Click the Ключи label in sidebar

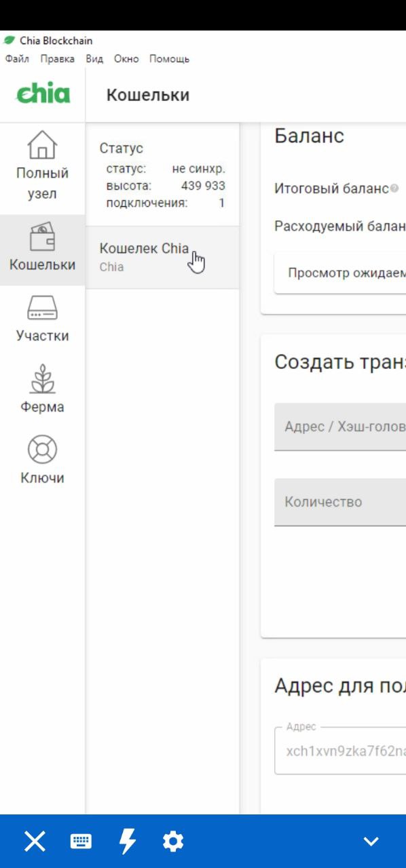[x=42, y=477]
